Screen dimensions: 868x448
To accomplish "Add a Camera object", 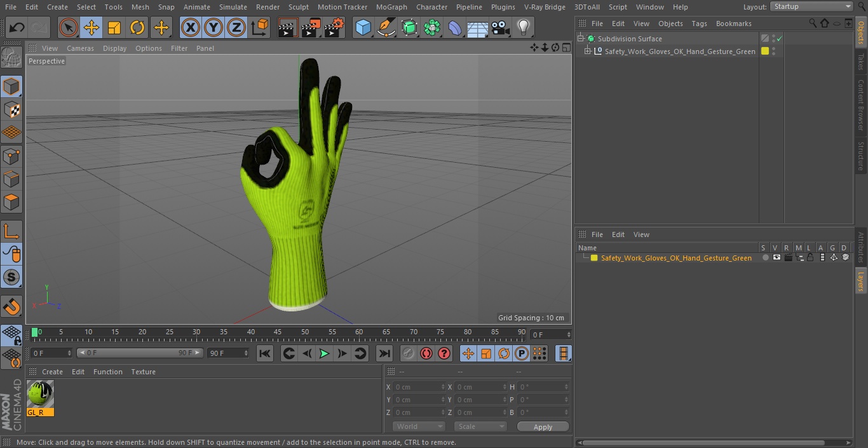I will point(501,27).
